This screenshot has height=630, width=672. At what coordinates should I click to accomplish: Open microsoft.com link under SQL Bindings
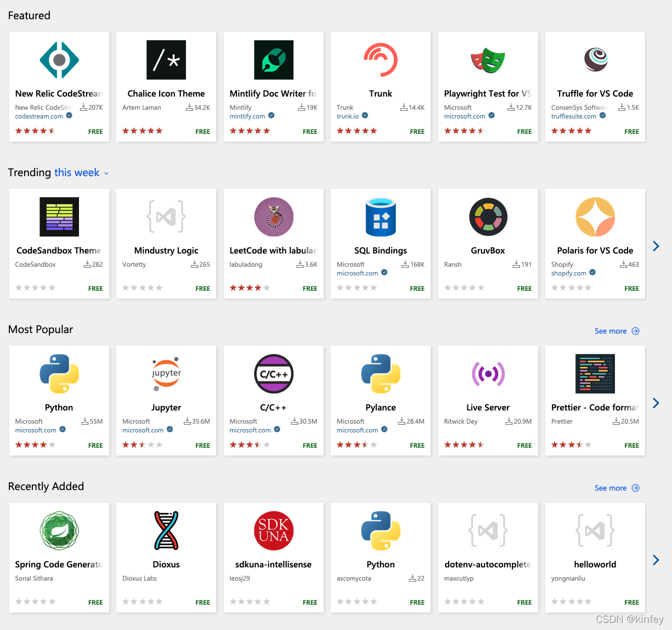click(x=358, y=273)
